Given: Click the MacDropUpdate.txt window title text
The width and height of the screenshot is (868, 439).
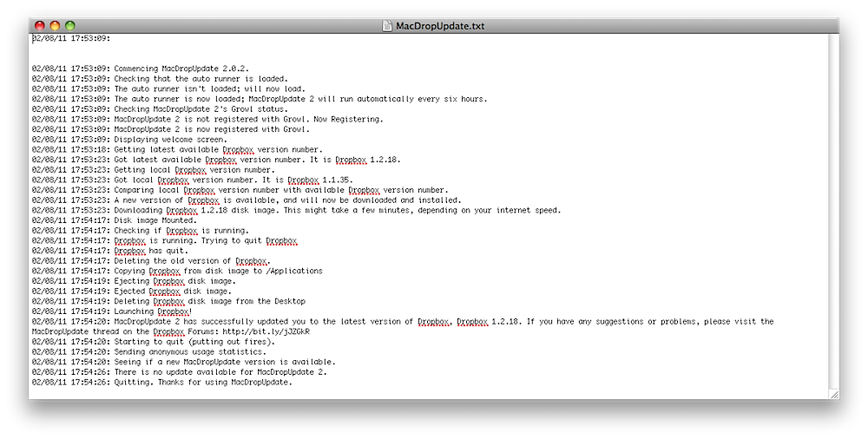Looking at the screenshot, I should (440, 26).
